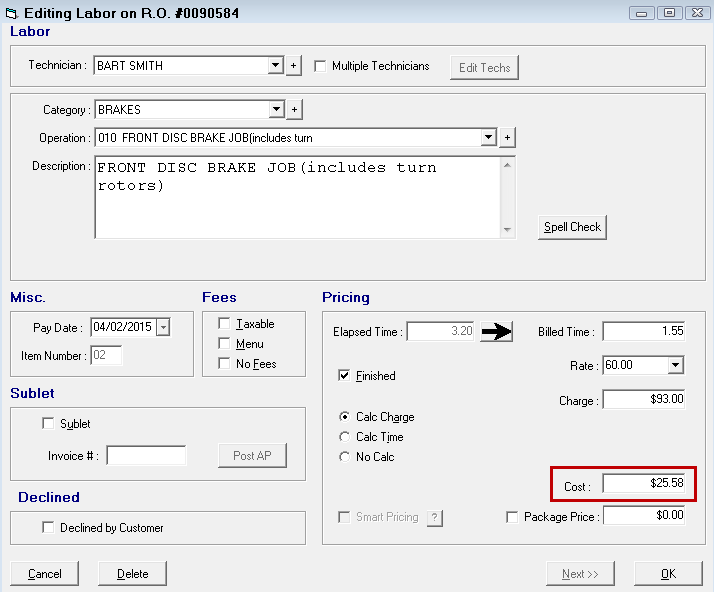Image resolution: width=714 pixels, height=592 pixels.
Task: Uncheck the Finished checkbox
Action: [344, 376]
